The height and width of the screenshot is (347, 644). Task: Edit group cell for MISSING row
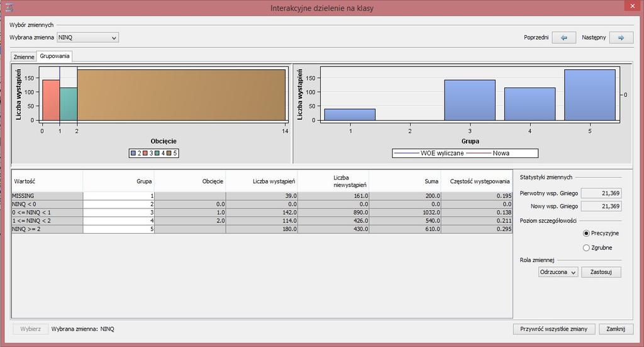pos(118,196)
